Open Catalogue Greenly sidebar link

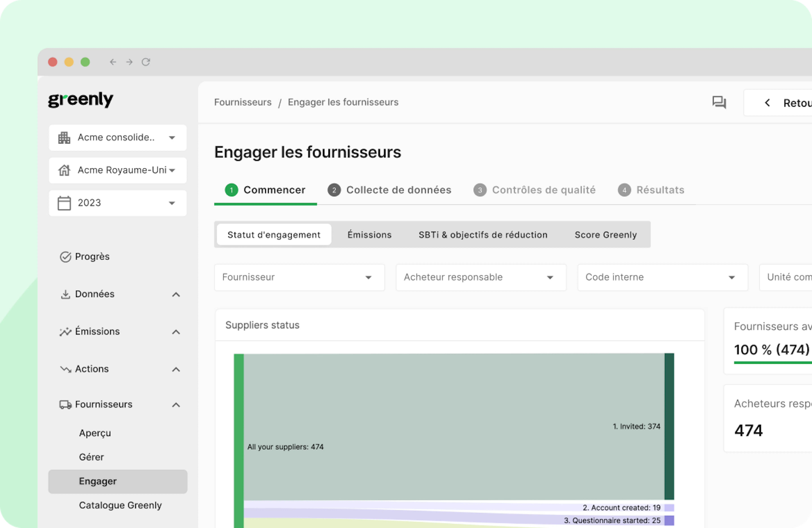(x=120, y=505)
